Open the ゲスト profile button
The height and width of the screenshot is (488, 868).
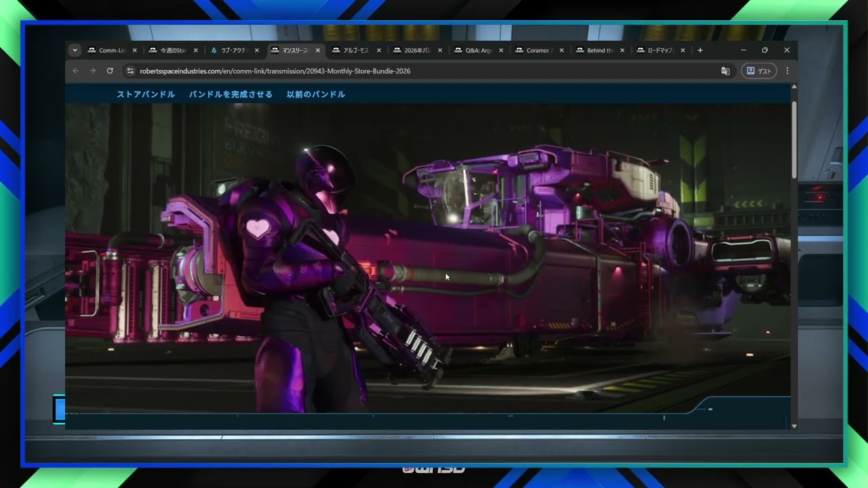[x=759, y=70]
